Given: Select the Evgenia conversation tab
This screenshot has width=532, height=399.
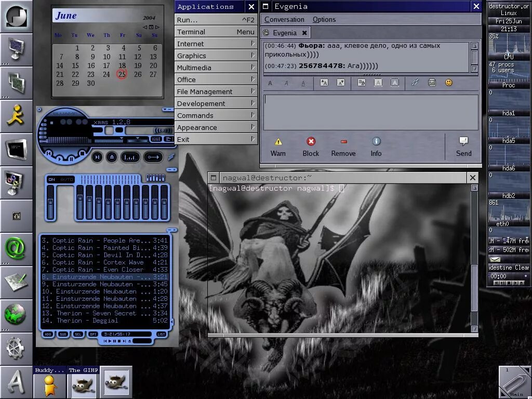Looking at the screenshot, I should [x=284, y=33].
